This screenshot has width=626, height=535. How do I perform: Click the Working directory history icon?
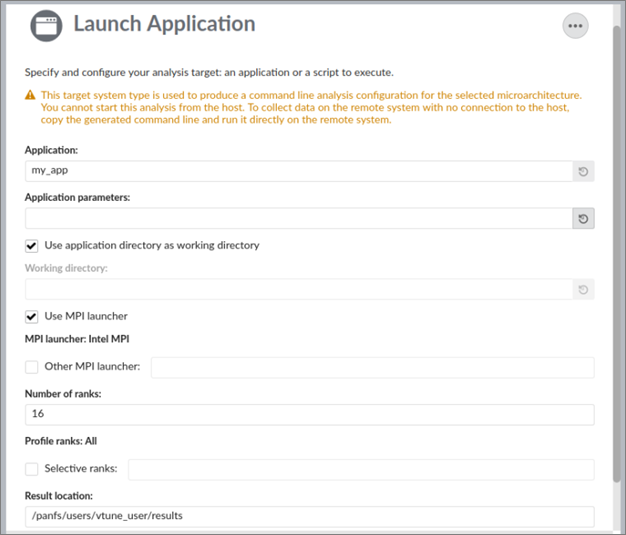pyautogui.click(x=584, y=290)
